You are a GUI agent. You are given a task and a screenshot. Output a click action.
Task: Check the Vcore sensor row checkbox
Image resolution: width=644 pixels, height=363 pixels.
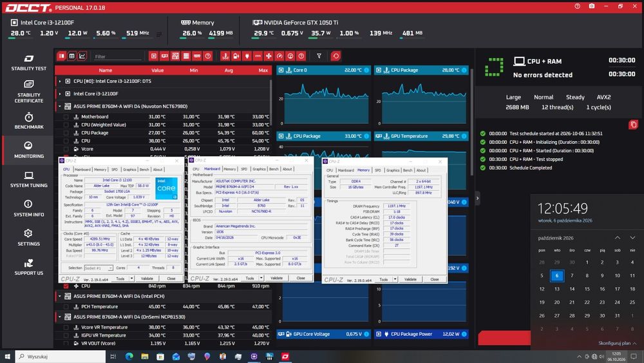[x=66, y=149]
